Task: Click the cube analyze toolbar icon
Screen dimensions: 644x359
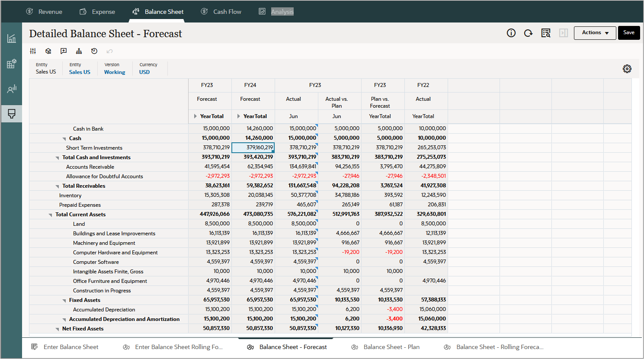Action: click(48, 51)
